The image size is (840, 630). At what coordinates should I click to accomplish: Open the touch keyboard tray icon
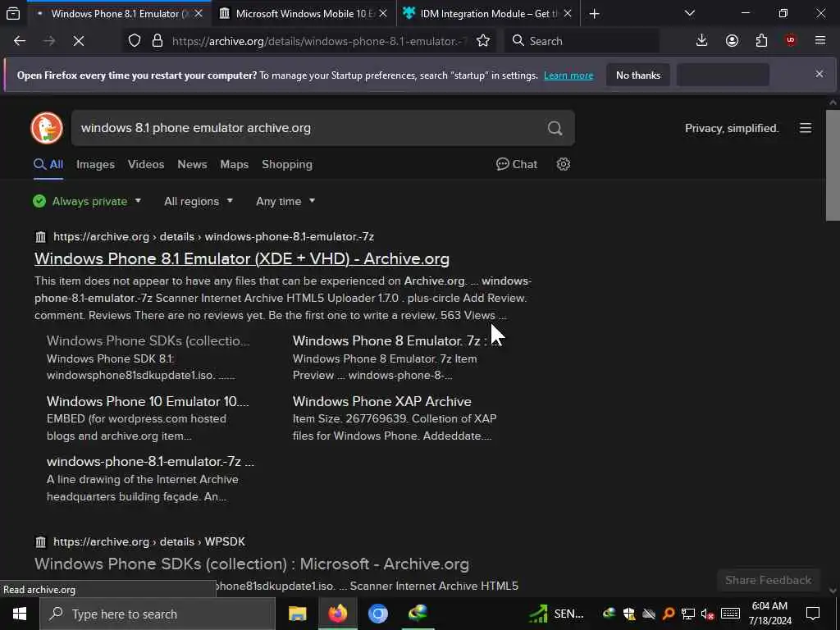point(730,614)
